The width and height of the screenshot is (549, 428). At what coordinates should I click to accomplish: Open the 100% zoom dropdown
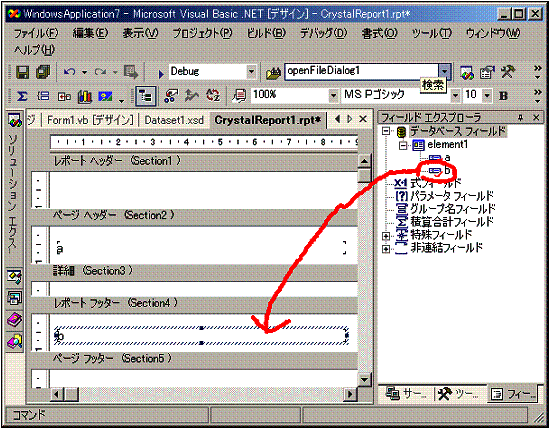tap(333, 95)
